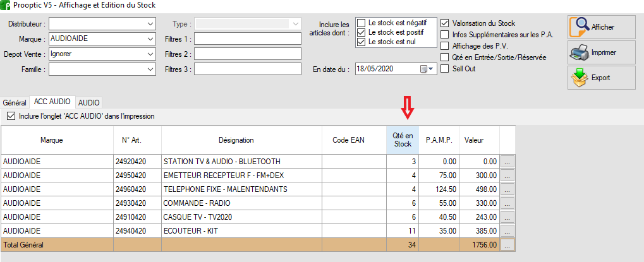The width and height of the screenshot is (644, 262).
Task: Open details button for TELEPHONE FIXE row
Action: point(507,189)
